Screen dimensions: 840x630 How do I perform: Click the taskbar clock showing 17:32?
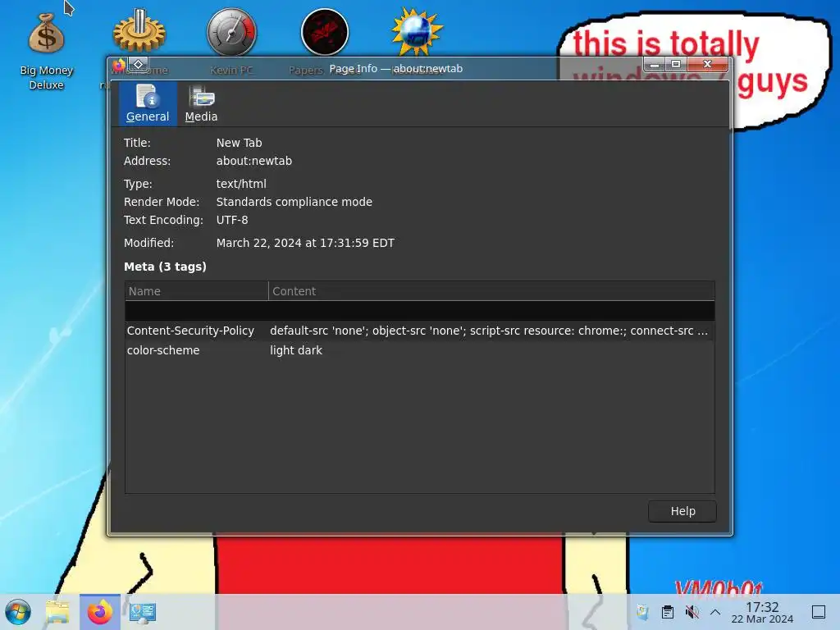pos(762,612)
